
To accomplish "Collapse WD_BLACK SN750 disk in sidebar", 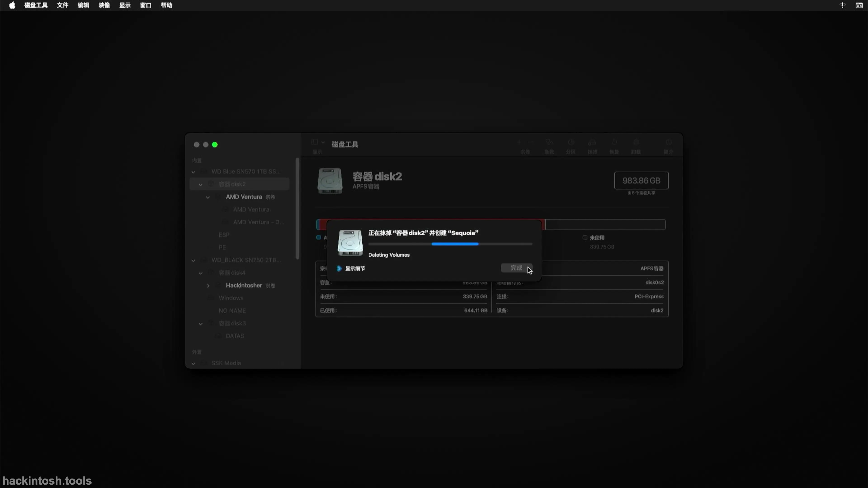I will coord(193,260).
